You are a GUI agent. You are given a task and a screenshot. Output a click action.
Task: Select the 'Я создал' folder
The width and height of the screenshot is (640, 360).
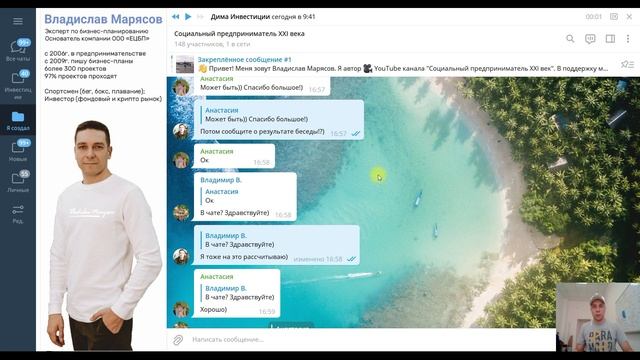(x=18, y=120)
